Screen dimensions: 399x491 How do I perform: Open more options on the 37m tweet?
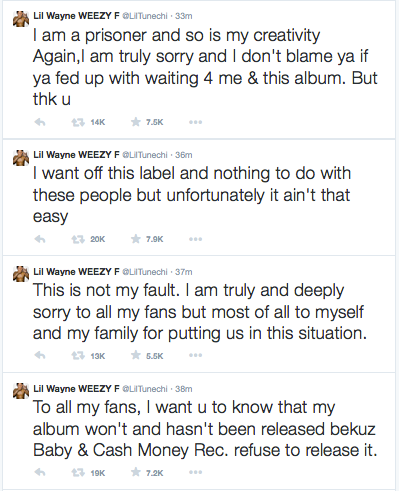pyautogui.click(x=195, y=355)
